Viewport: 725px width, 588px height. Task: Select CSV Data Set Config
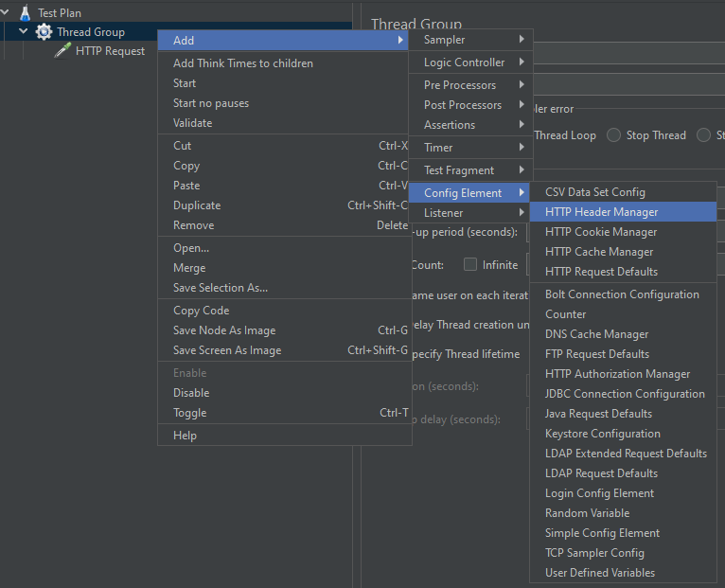pyautogui.click(x=623, y=192)
